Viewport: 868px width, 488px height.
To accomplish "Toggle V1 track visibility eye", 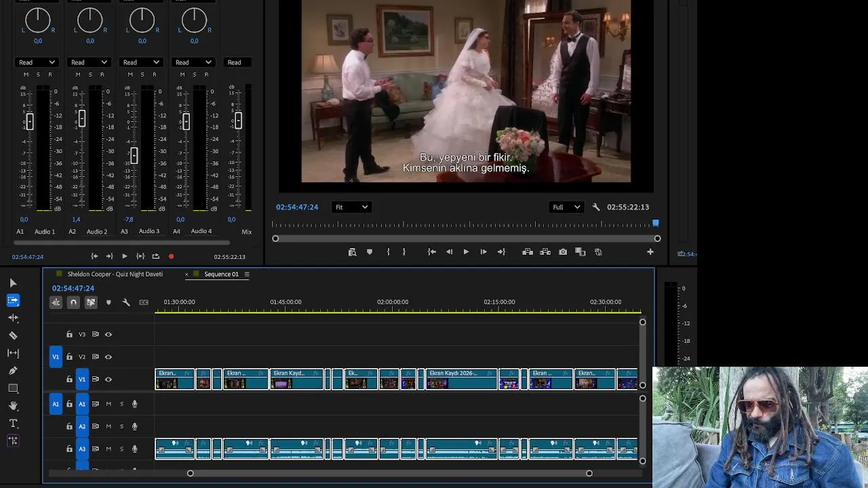I will point(108,380).
